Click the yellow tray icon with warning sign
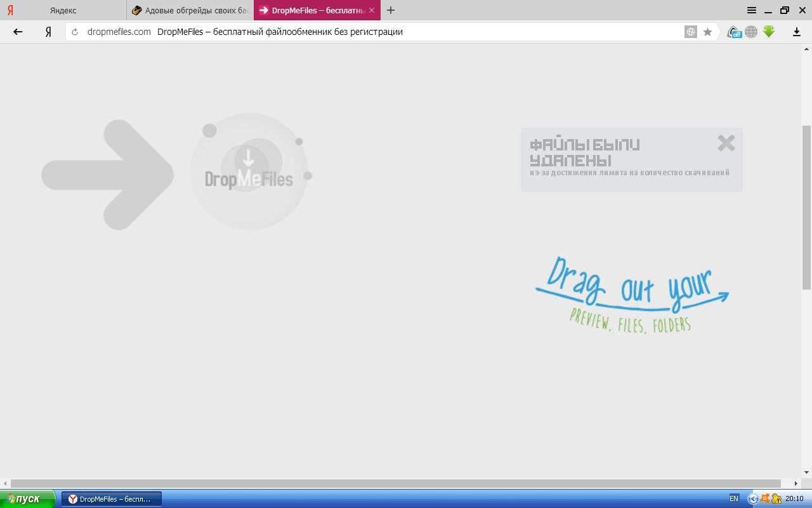This screenshot has width=812, height=508. [x=776, y=498]
